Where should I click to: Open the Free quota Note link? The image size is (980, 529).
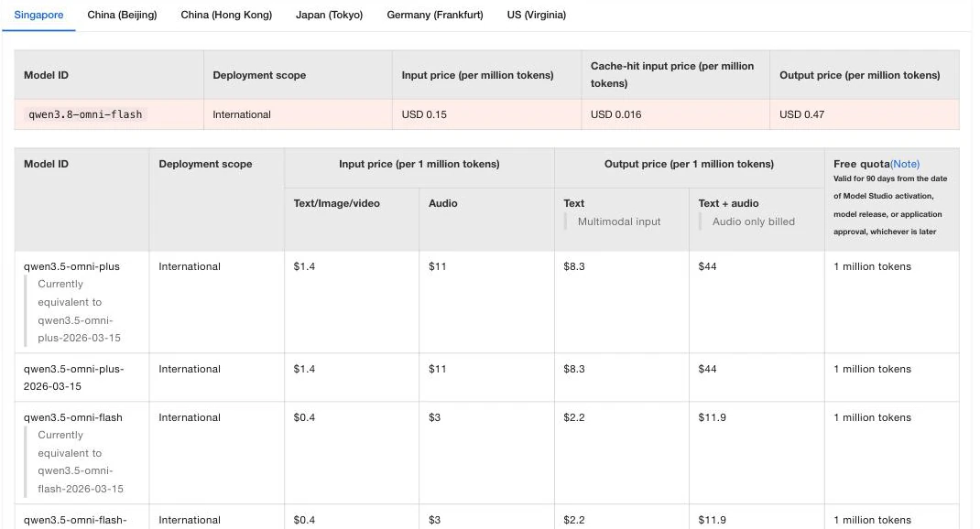click(x=904, y=164)
